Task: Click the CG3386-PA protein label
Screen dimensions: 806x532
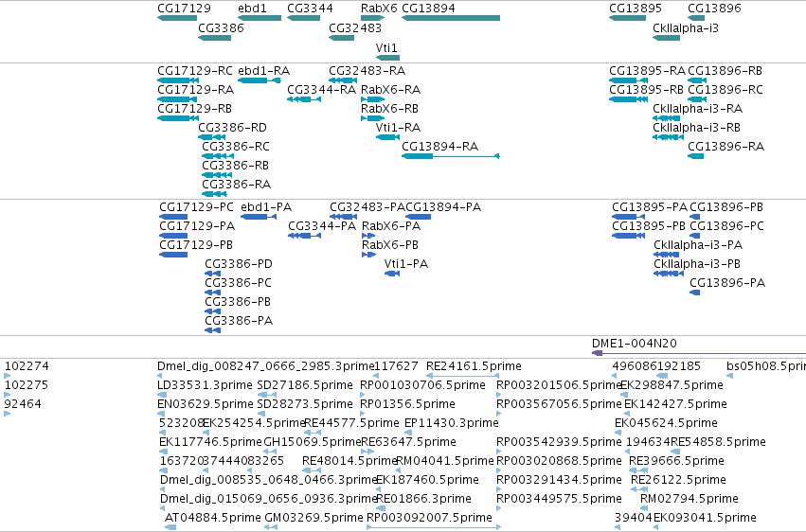Action: point(239,322)
